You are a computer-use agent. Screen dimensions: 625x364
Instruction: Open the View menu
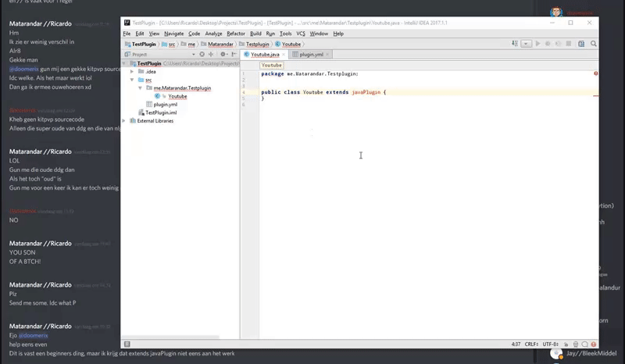pos(154,34)
